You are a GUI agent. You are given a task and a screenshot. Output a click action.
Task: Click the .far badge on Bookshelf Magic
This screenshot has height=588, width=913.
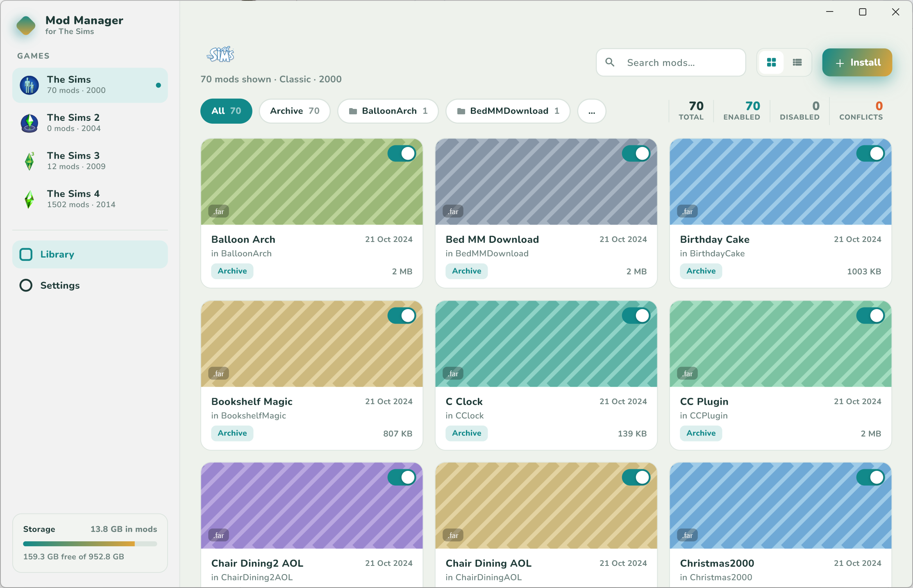click(219, 373)
